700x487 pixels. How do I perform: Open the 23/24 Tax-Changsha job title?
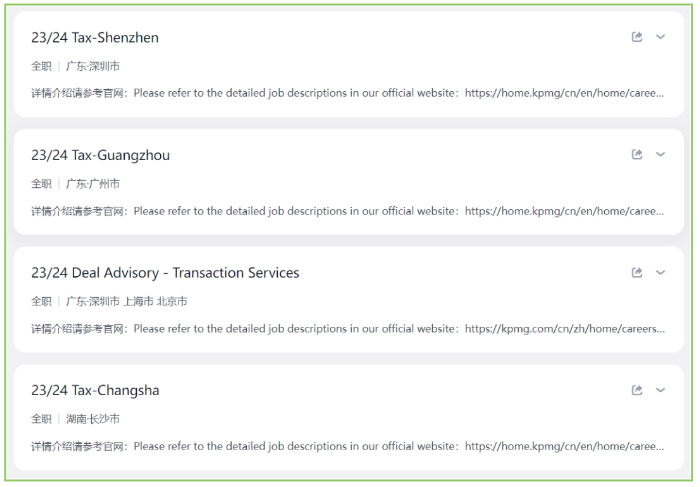click(x=95, y=391)
